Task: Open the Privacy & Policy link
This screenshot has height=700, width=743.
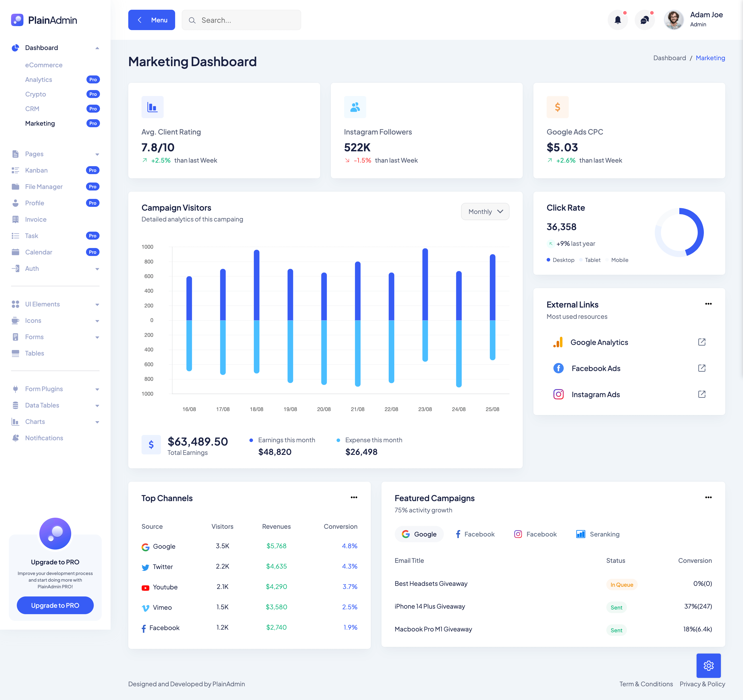Action: [702, 684]
